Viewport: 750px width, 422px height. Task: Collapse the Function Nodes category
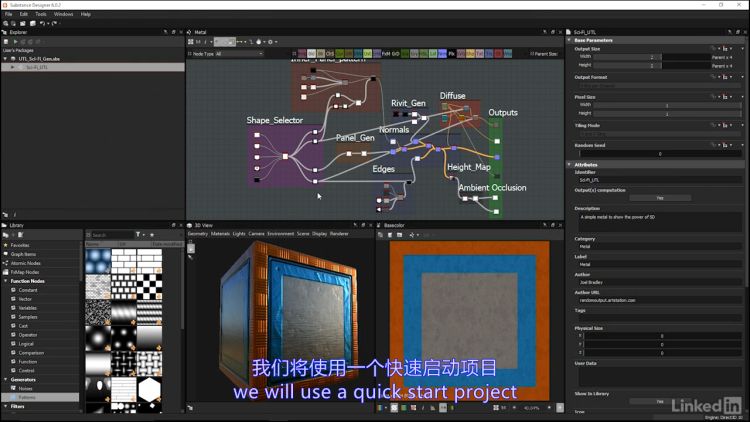(6, 281)
